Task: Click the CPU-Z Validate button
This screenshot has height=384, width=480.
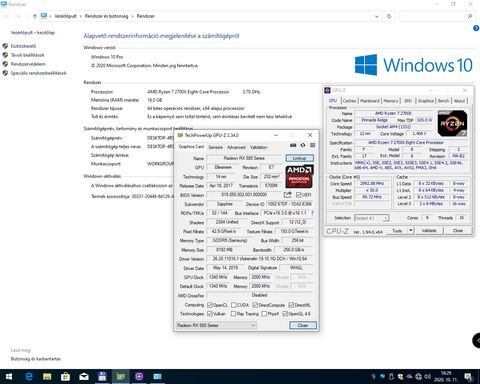Action: [429, 231]
